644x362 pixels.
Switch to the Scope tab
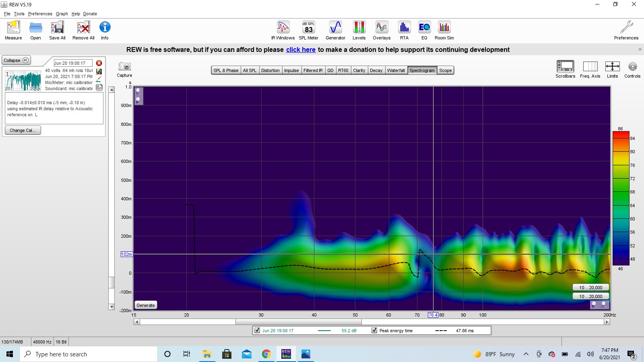click(x=446, y=70)
